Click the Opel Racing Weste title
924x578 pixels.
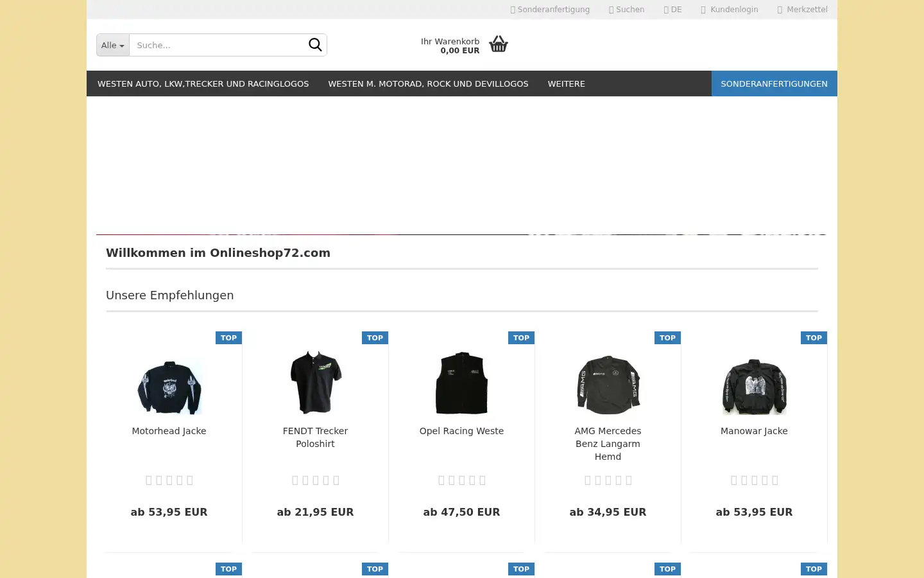click(x=461, y=431)
